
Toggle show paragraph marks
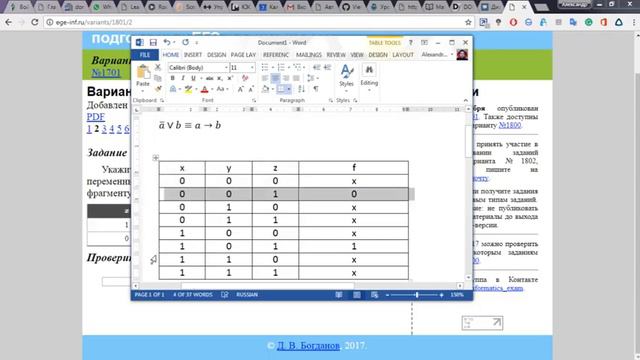pos(316,89)
